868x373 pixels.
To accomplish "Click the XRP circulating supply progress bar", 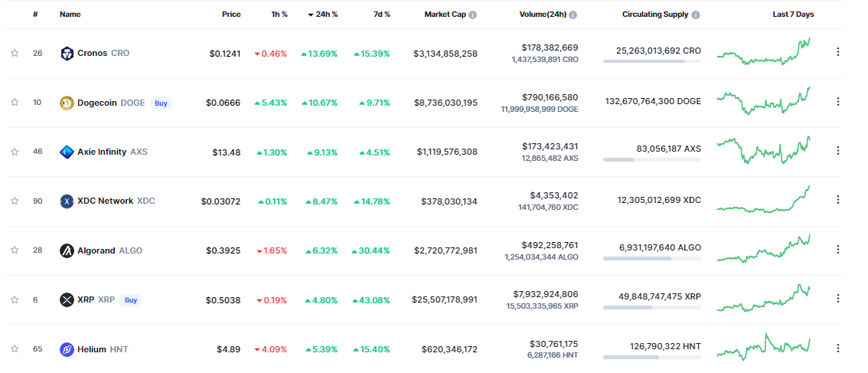I will 651,308.
